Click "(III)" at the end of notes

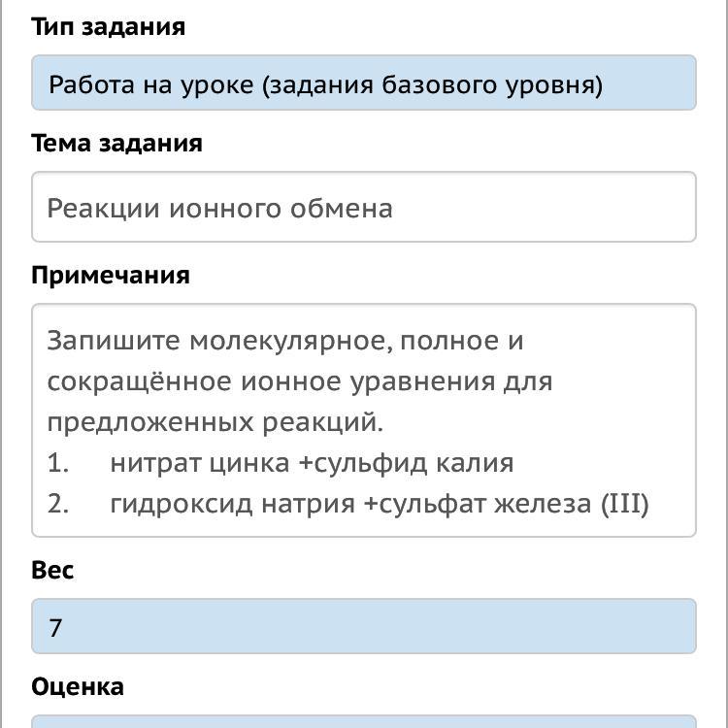click(x=624, y=504)
